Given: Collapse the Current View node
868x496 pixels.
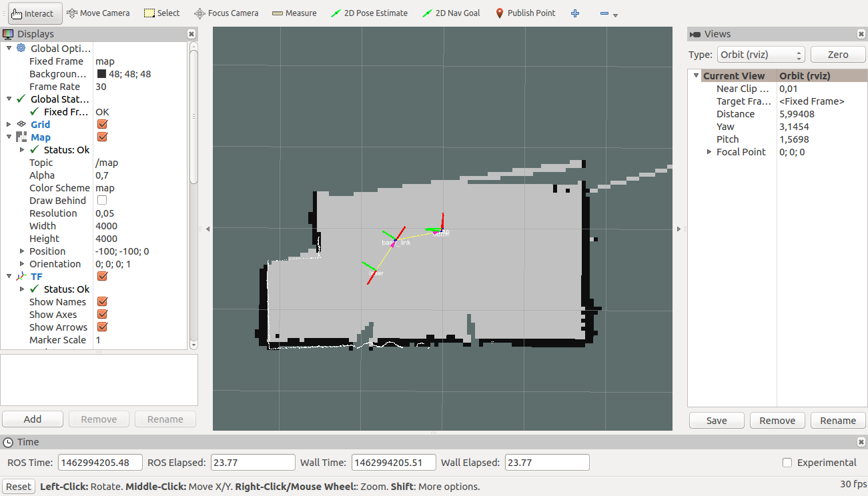Looking at the screenshot, I should pos(697,76).
